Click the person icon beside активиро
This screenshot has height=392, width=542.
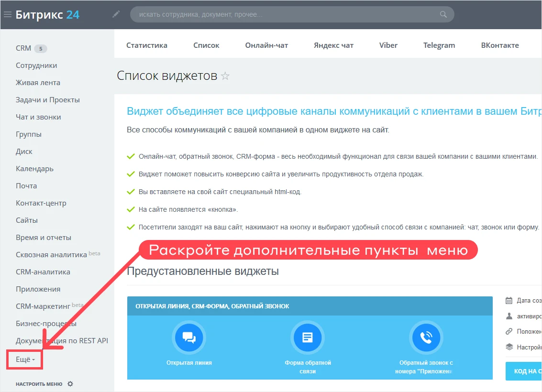pyautogui.click(x=509, y=316)
